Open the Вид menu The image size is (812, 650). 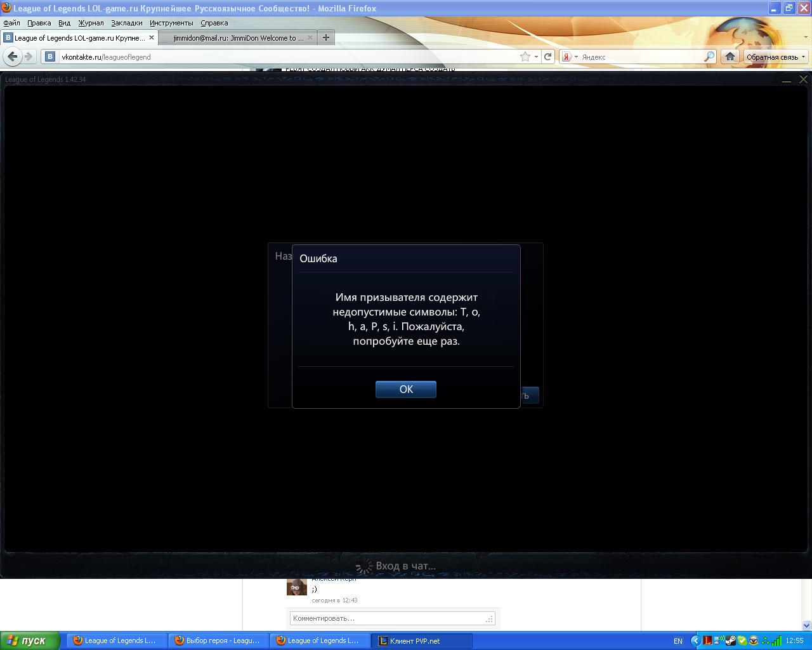tap(64, 23)
